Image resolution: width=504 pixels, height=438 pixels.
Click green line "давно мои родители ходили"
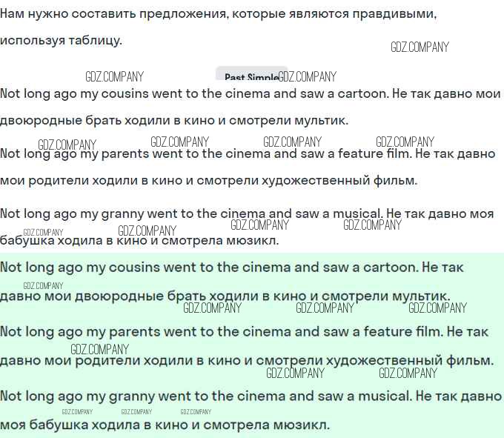pyautogui.click(x=247, y=361)
